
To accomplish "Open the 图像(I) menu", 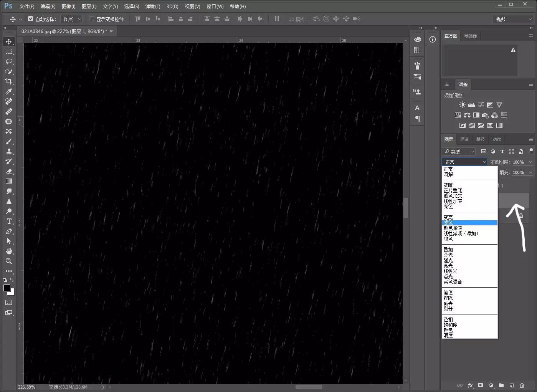I will click(x=69, y=7).
